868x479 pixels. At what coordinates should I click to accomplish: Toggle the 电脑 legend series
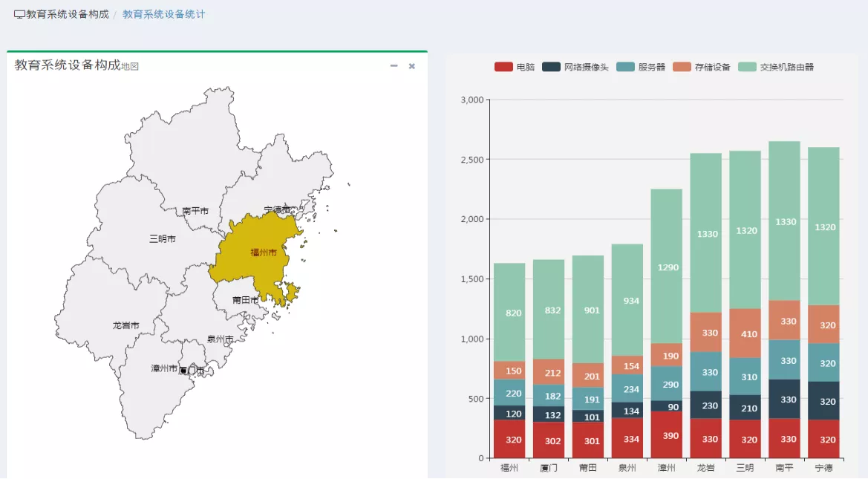point(515,67)
